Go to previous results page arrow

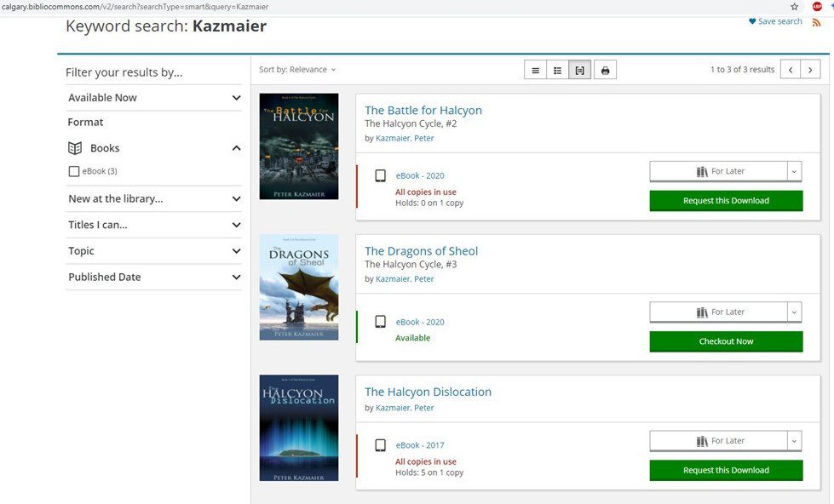pyautogui.click(x=791, y=70)
